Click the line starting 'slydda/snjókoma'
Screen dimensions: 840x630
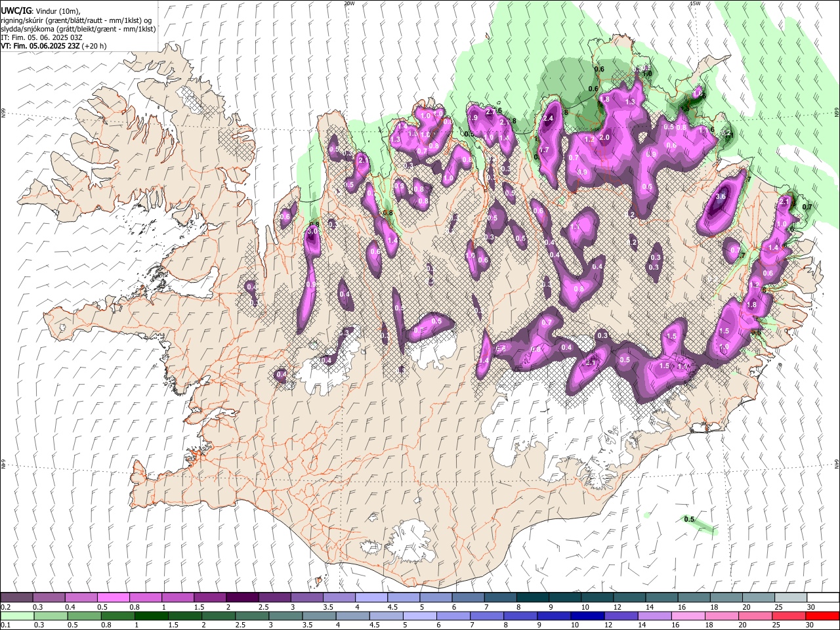pos(78,29)
